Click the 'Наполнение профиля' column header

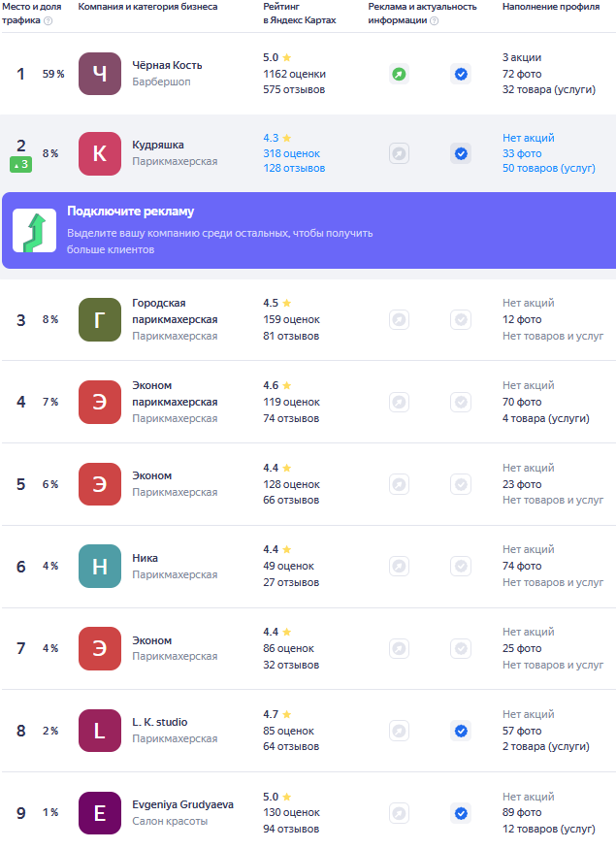551,7
